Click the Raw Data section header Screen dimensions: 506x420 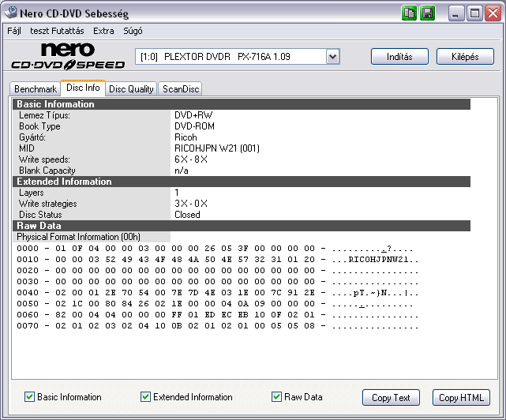coord(242,226)
